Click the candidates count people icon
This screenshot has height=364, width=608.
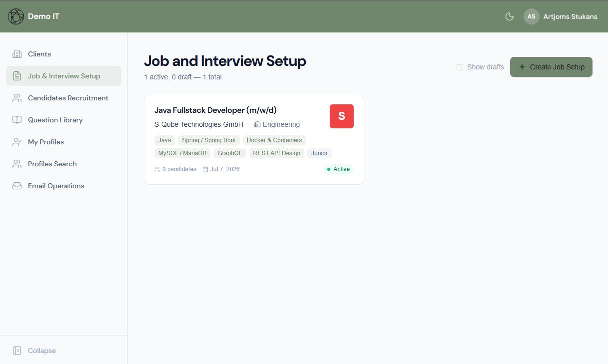157,169
